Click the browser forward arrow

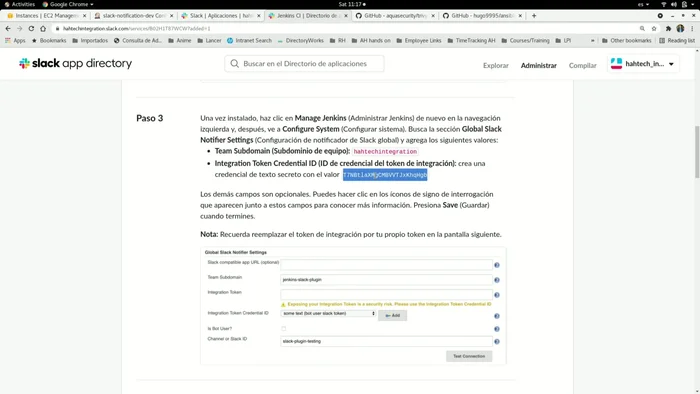point(19,28)
